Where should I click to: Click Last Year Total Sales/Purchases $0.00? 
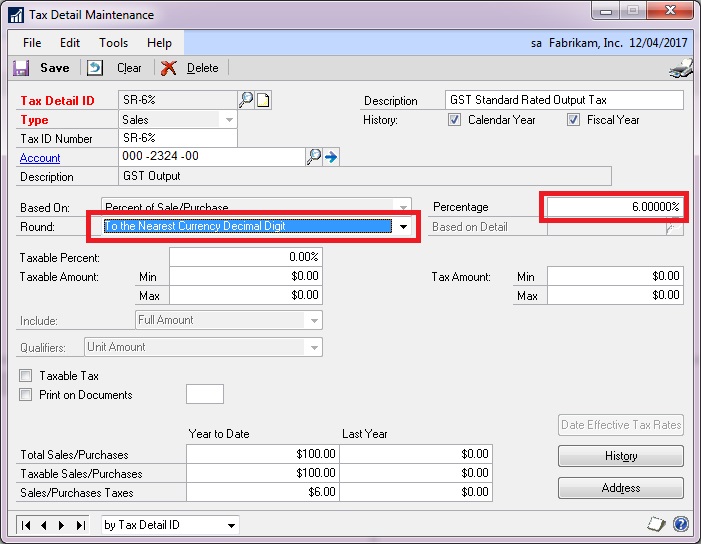(x=416, y=454)
